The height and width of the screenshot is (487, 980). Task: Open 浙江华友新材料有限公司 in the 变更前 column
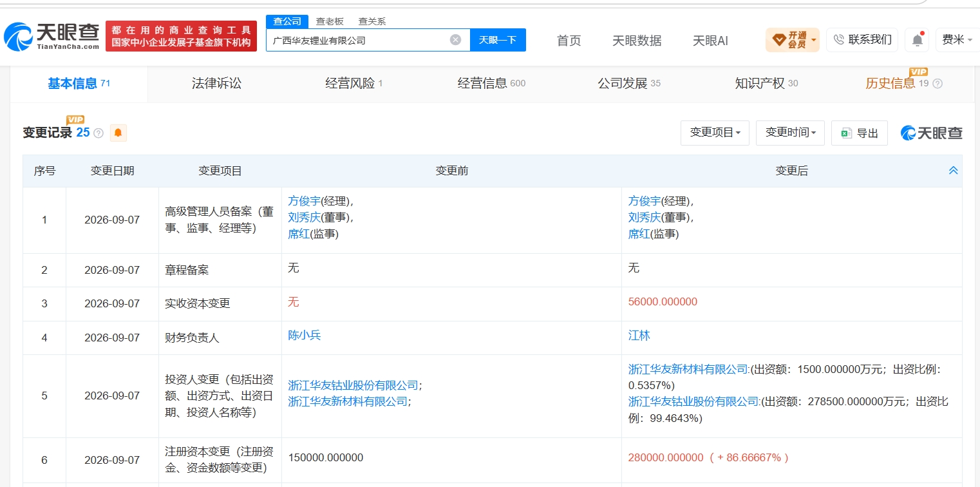tap(348, 402)
